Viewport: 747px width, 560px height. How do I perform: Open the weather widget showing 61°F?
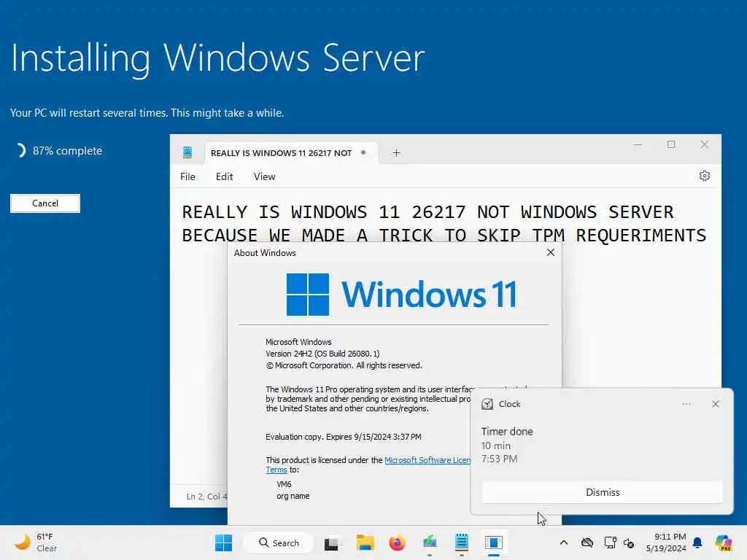[36, 542]
